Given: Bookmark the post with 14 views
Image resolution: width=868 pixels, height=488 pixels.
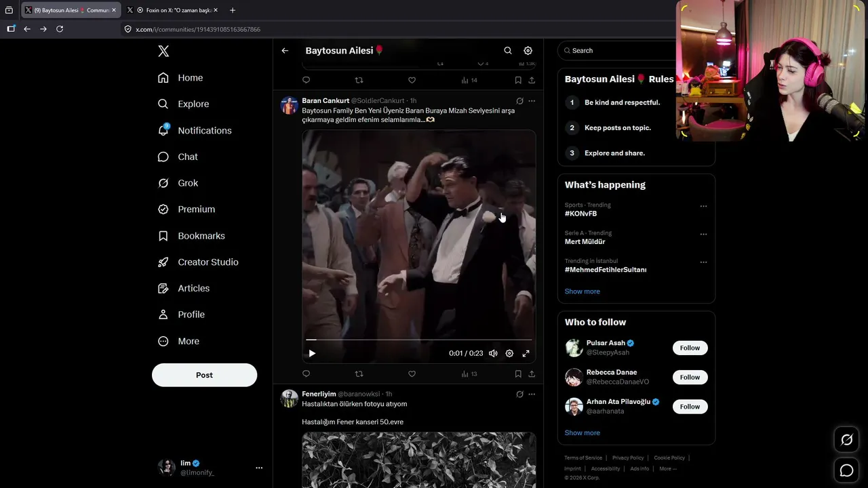Looking at the screenshot, I should [518, 80].
